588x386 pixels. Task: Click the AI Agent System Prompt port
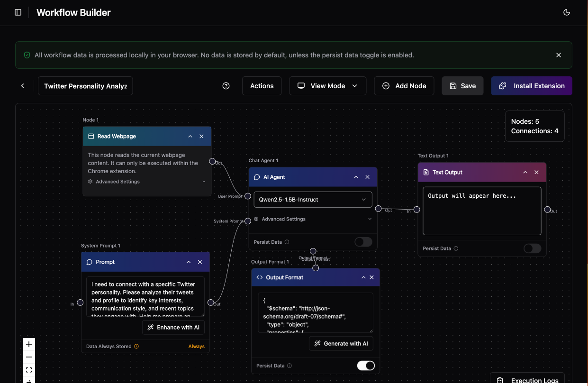[x=247, y=221]
